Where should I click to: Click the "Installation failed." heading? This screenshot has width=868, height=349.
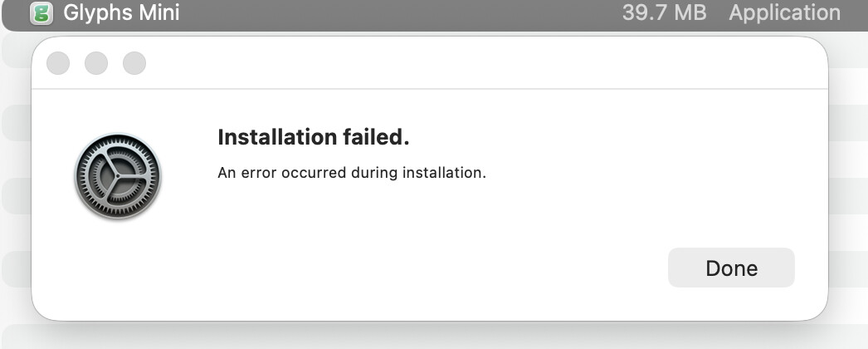[314, 137]
